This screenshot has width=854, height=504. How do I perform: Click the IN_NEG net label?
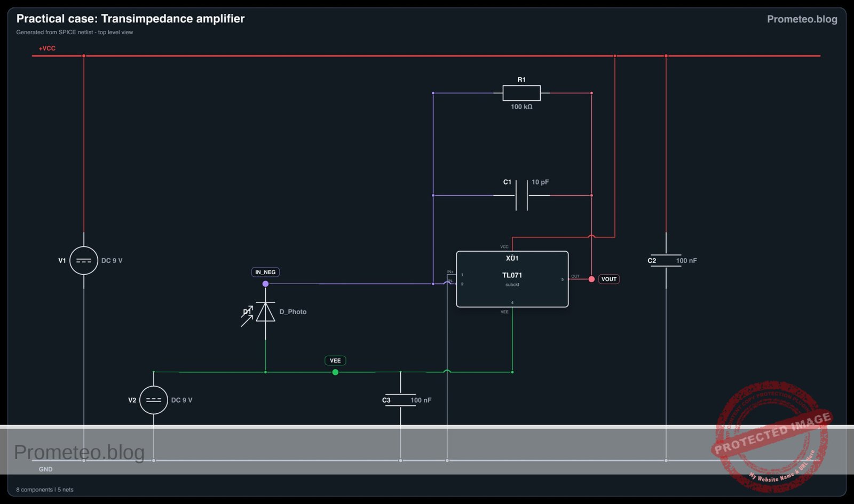point(265,272)
